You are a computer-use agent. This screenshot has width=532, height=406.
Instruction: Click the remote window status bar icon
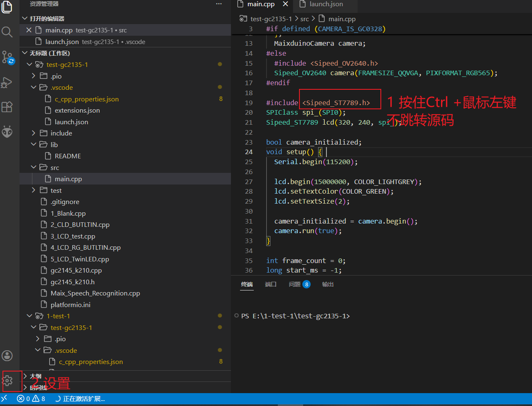pyautogui.click(x=5, y=399)
